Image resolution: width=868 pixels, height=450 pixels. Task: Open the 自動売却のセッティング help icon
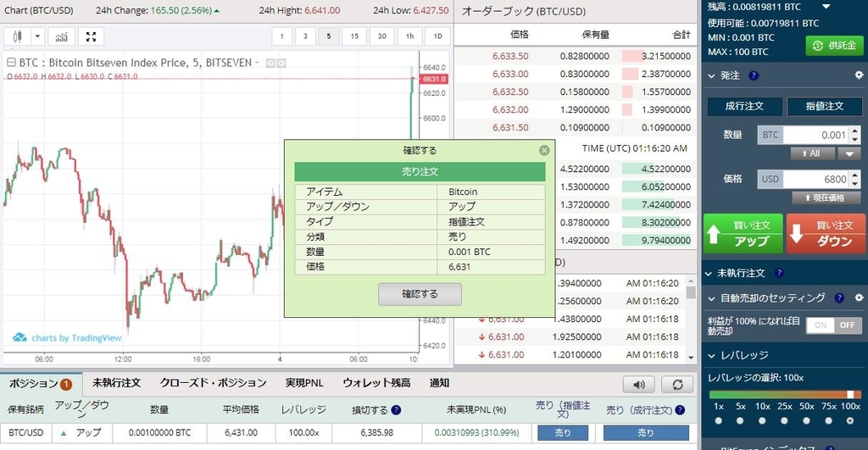click(839, 297)
